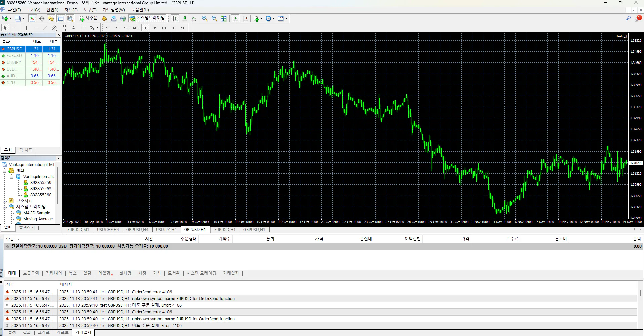644x336 pixels.
Task: Collapse the 계좌 accounts node
Action: click(x=5, y=171)
